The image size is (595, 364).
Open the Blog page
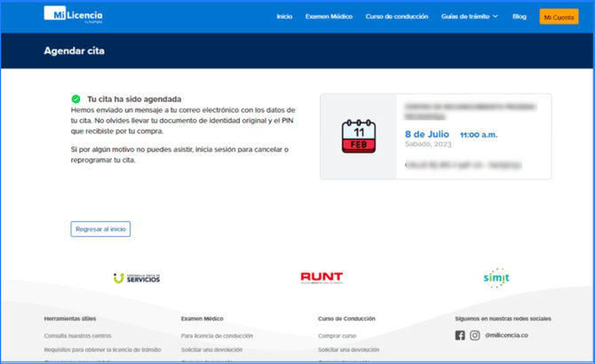(x=520, y=17)
